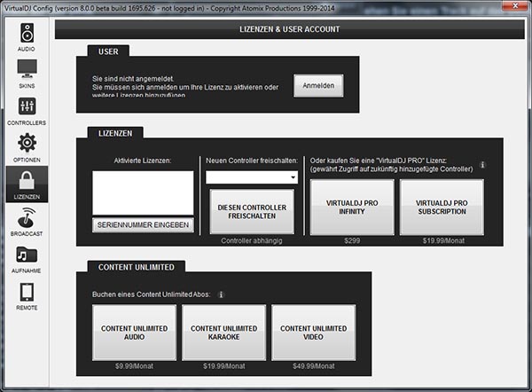Click info icon beside VirtualDJ PRO Lizenz text
The height and width of the screenshot is (392, 532).
click(x=482, y=165)
